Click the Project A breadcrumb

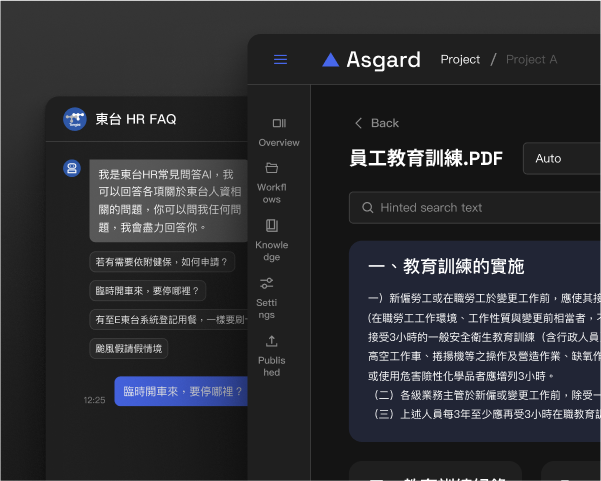pos(531,60)
